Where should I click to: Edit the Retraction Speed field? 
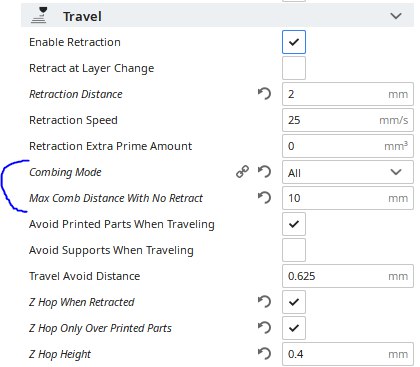348,120
